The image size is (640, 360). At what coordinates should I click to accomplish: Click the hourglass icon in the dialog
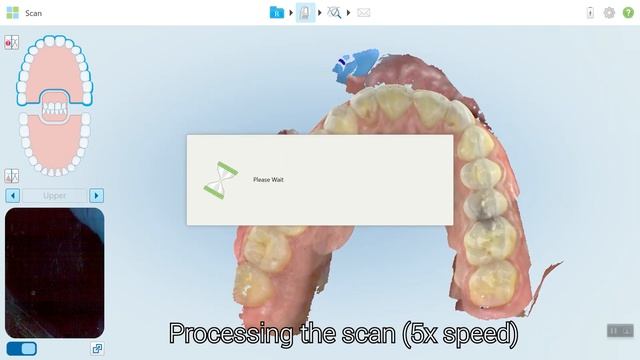221,180
